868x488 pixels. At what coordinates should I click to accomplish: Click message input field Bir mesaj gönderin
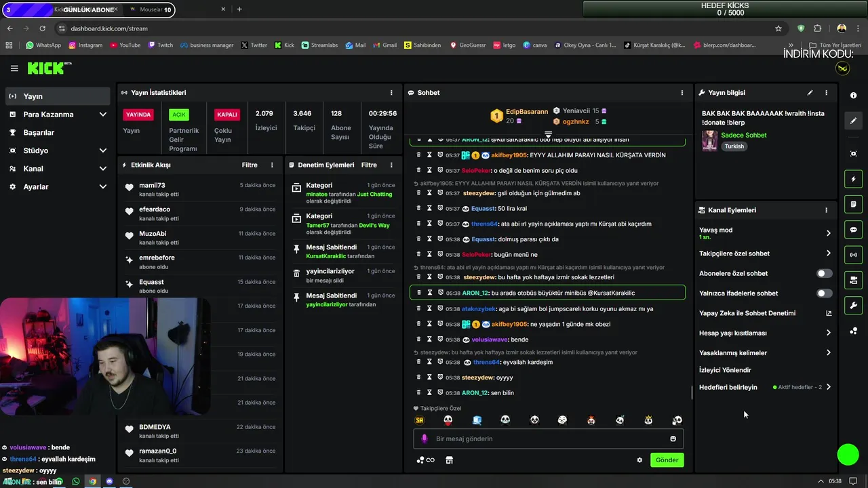[549, 439]
